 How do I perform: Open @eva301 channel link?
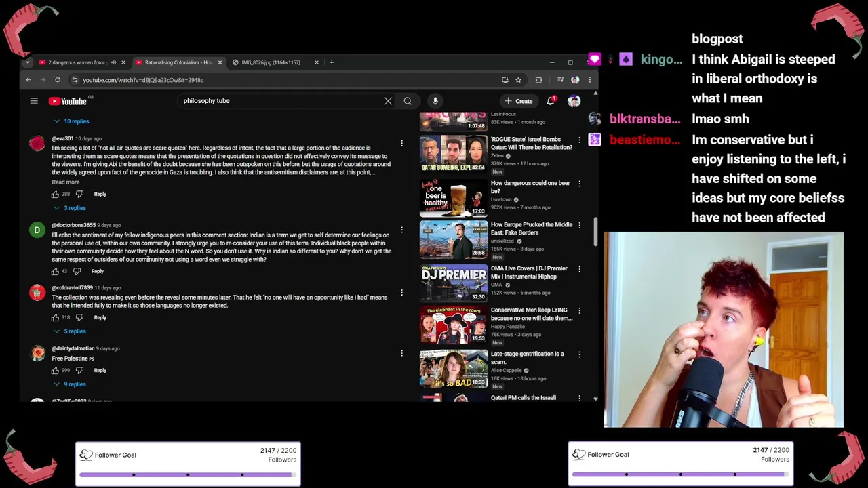[62, 138]
